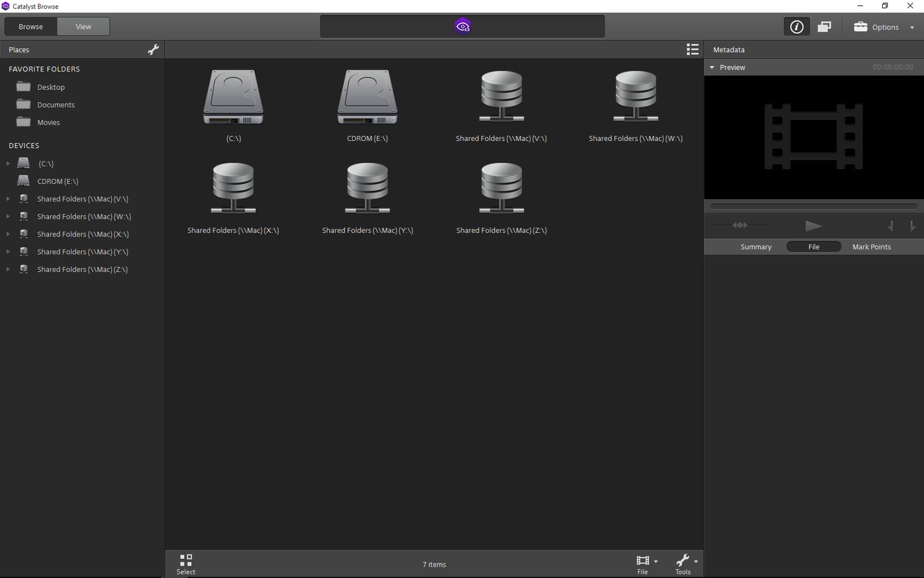Select Shared Folders (Z:\) in sidebar
Screen dimensions: 924x578
tap(82, 269)
